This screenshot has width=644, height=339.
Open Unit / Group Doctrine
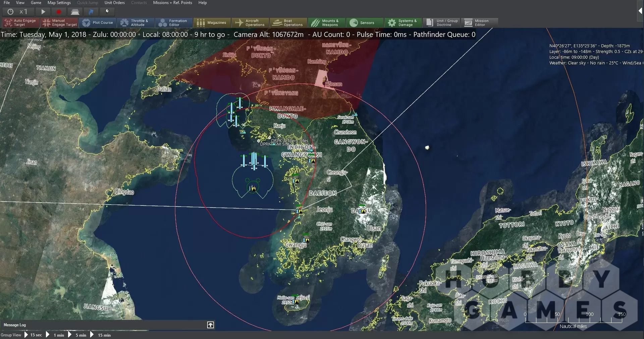(441, 22)
